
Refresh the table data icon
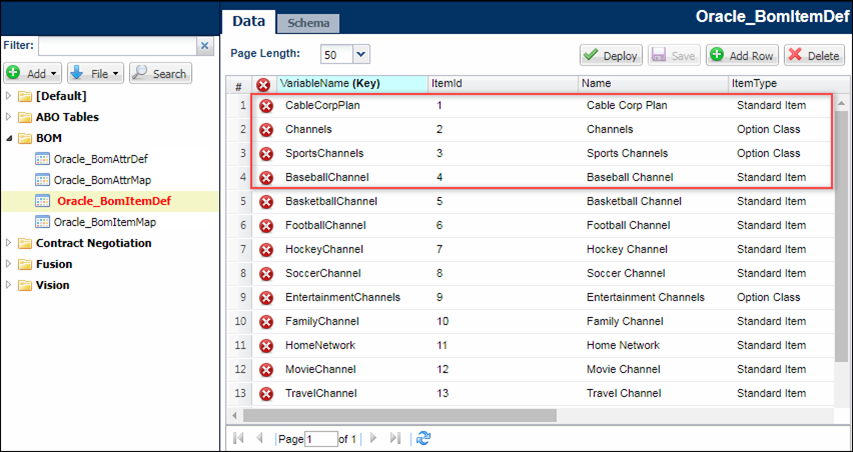coord(423,438)
